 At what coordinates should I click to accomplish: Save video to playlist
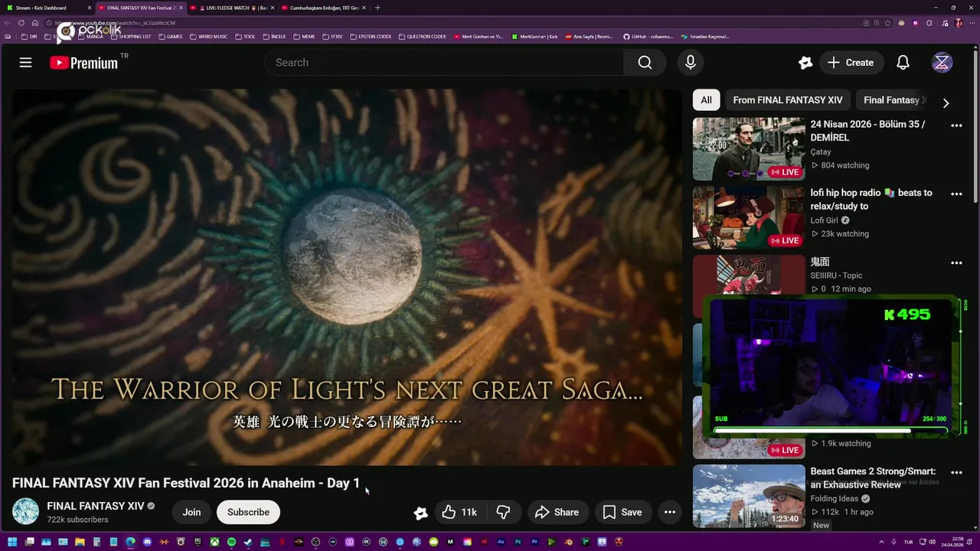pos(622,512)
